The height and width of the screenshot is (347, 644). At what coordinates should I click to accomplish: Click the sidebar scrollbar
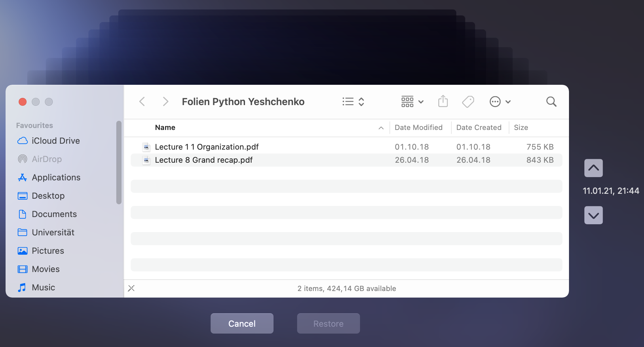point(119,162)
